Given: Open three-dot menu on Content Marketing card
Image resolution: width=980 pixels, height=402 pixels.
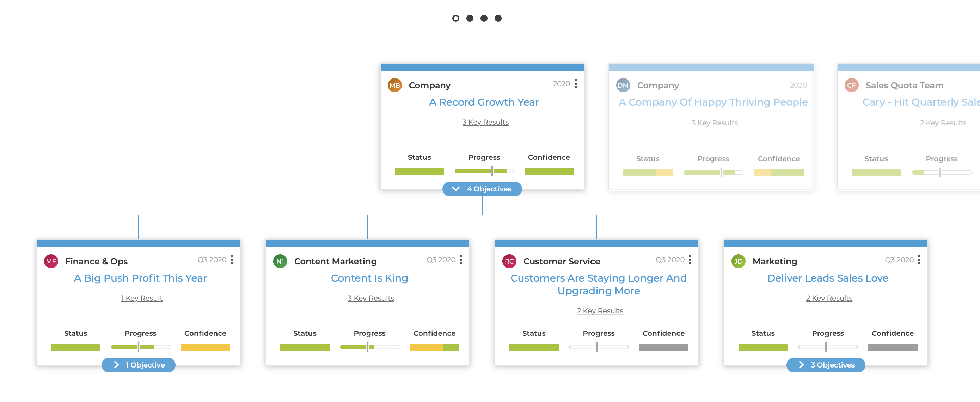Looking at the screenshot, I should pyautogui.click(x=461, y=260).
